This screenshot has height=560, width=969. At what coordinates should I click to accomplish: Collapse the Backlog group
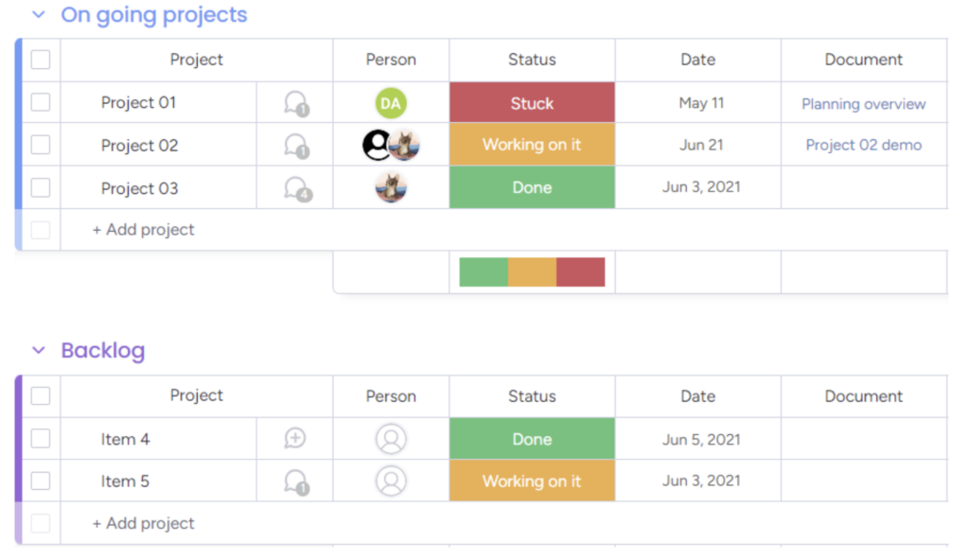pyautogui.click(x=38, y=350)
